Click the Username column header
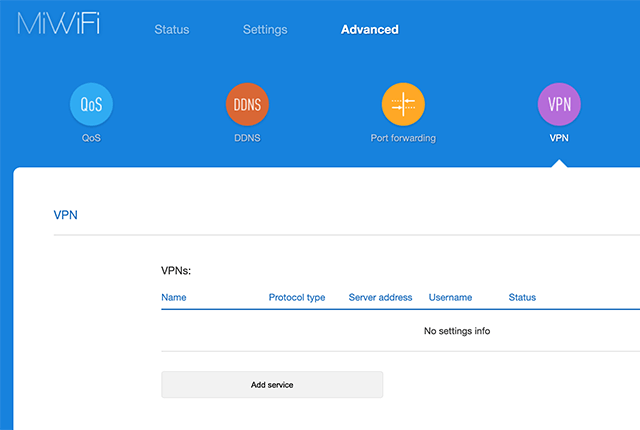Image resolution: width=640 pixels, height=430 pixels. [451, 297]
